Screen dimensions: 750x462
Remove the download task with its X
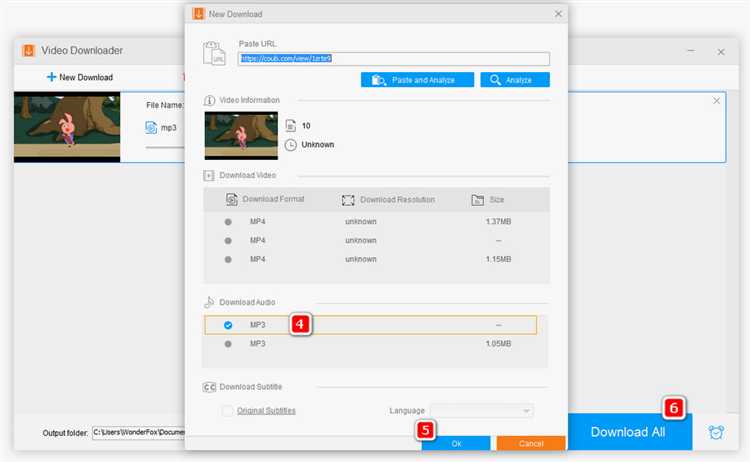pyautogui.click(x=716, y=101)
